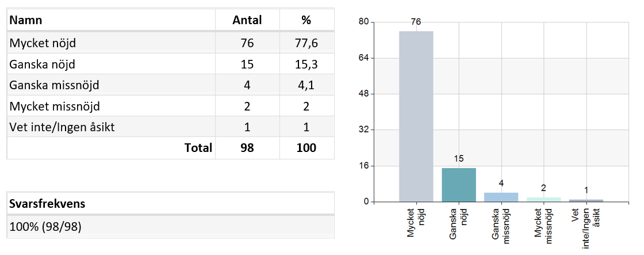Click the Total label in the table
Viewport: 644px width, 255px height.
click(198, 148)
